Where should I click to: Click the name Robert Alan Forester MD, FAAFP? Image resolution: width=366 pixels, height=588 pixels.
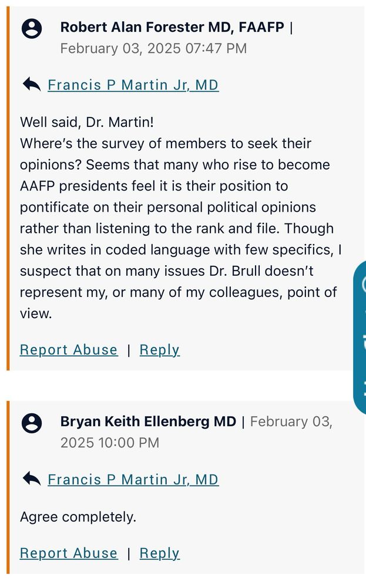click(x=172, y=27)
